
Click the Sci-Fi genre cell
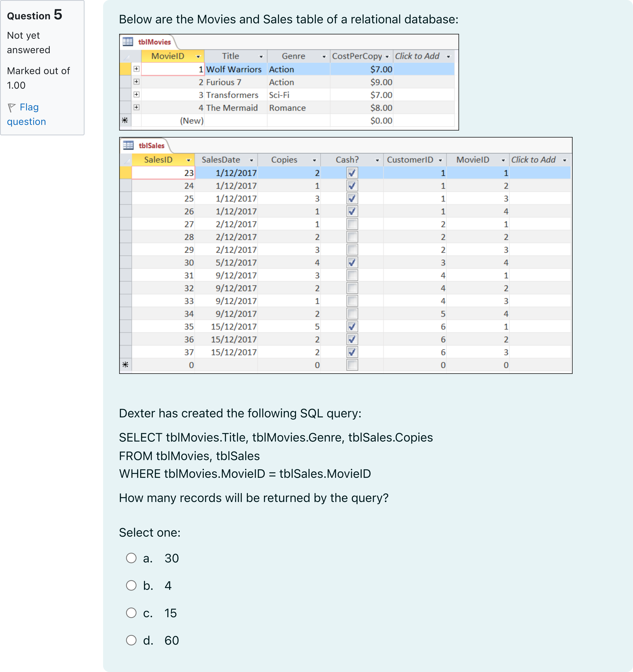[299, 95]
